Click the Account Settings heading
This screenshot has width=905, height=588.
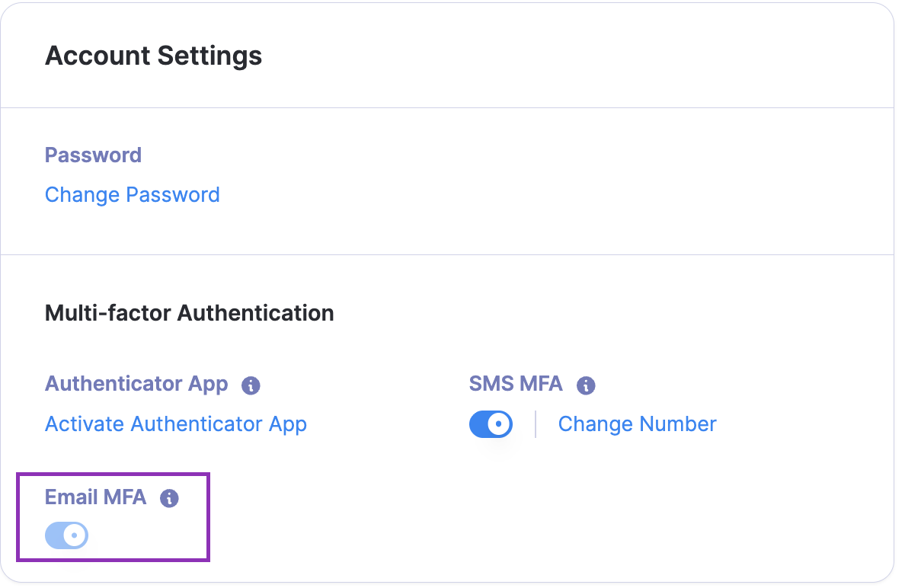point(153,56)
